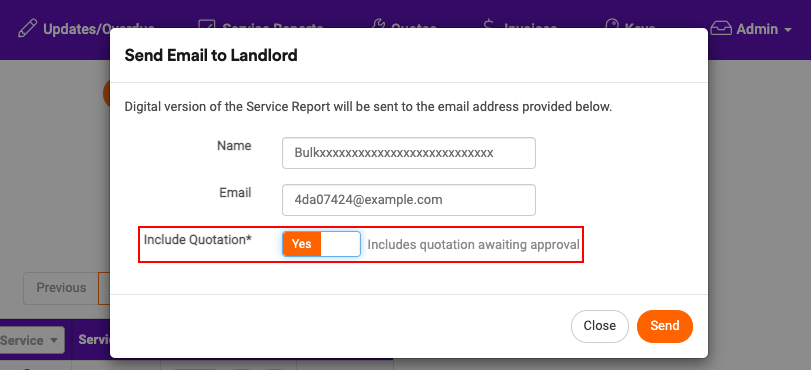Click the Service Reports checkbox icon

tap(207, 27)
